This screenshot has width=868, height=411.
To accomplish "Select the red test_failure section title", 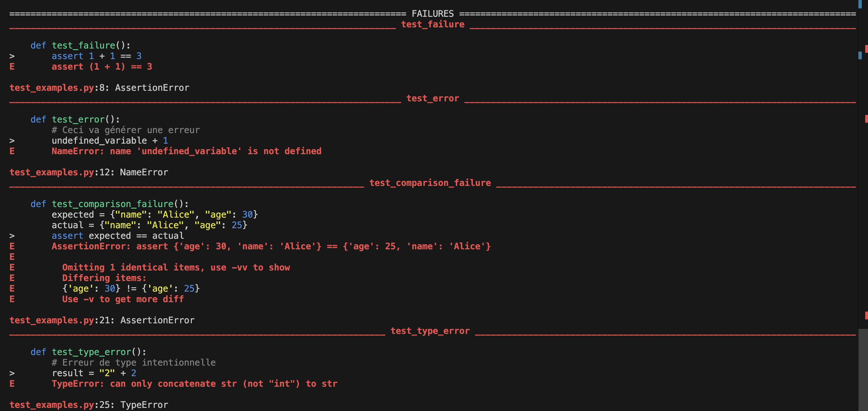I will pyautogui.click(x=433, y=24).
